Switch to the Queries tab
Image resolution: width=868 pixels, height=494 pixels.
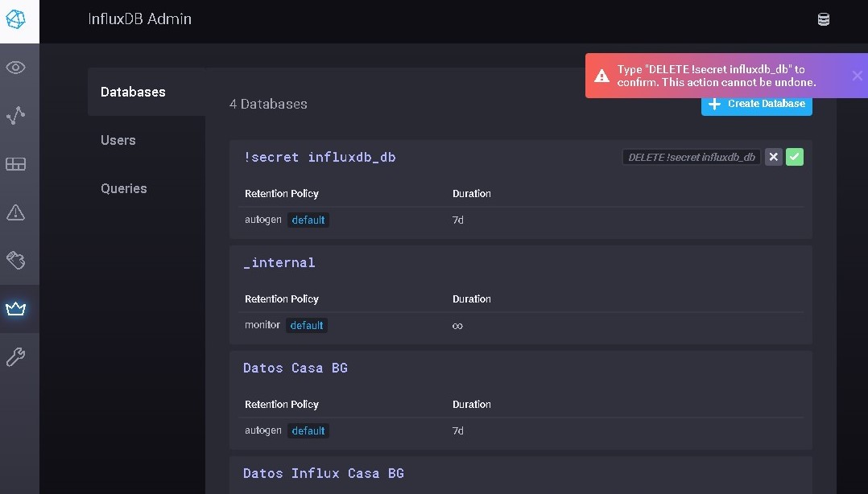coord(147,188)
